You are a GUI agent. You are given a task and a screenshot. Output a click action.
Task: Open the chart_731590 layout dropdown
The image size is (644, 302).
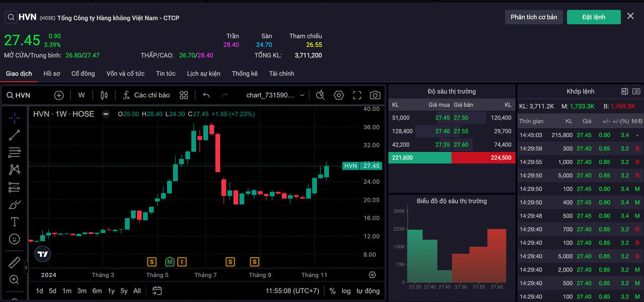point(275,95)
